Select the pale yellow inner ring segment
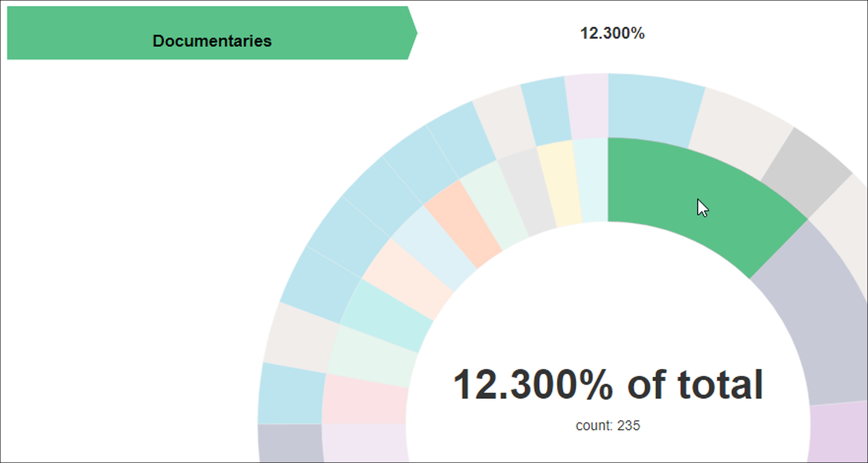The image size is (868, 463). tap(559, 185)
